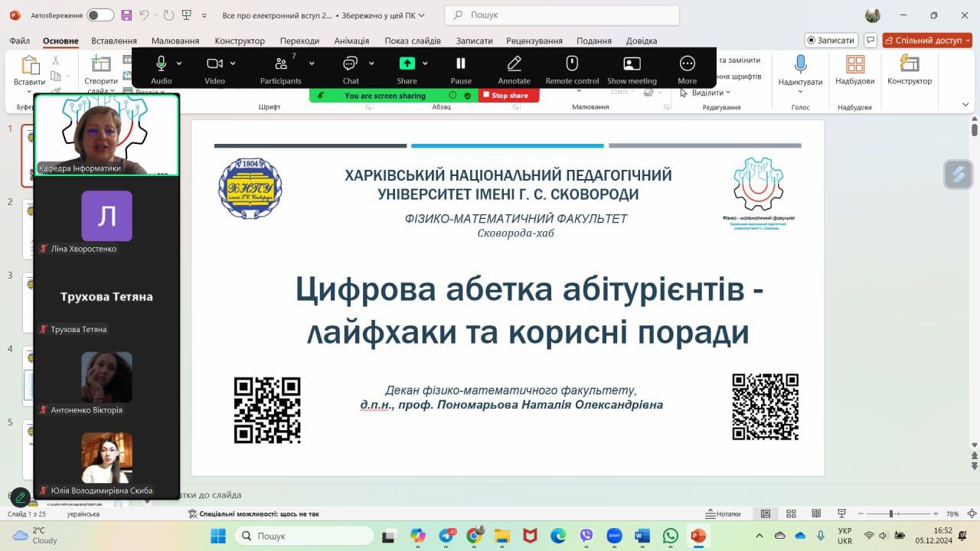Viewport: 980px width, 551px height.
Task: Click zoom in plus on status bar
Action: [x=935, y=514]
